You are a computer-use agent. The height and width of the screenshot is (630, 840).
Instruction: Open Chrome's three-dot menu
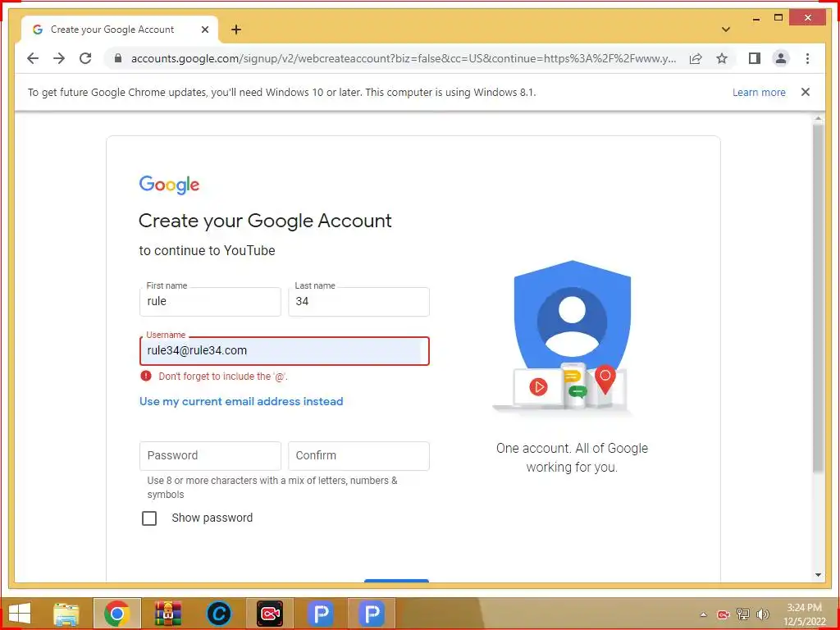[x=807, y=58]
